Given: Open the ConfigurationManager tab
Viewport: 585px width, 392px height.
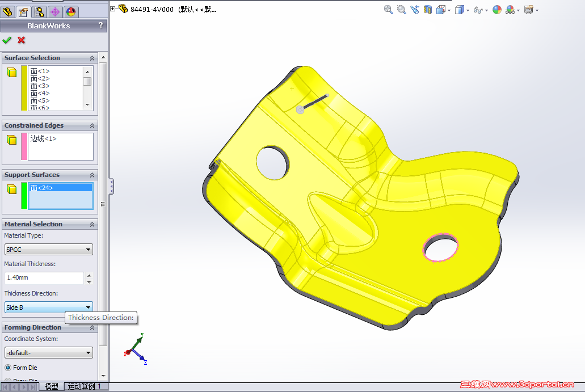Looking at the screenshot, I should pyautogui.click(x=39, y=11).
